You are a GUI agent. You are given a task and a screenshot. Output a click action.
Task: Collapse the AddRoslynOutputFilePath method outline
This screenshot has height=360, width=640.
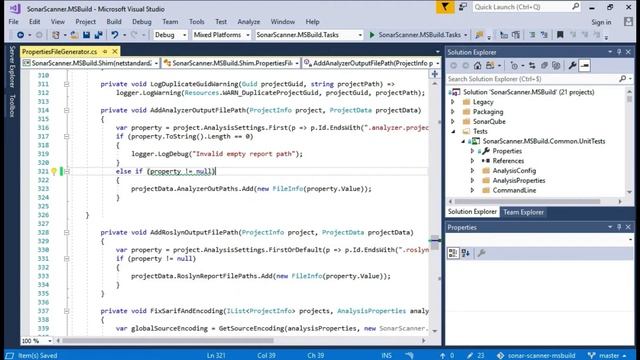click(x=66, y=233)
